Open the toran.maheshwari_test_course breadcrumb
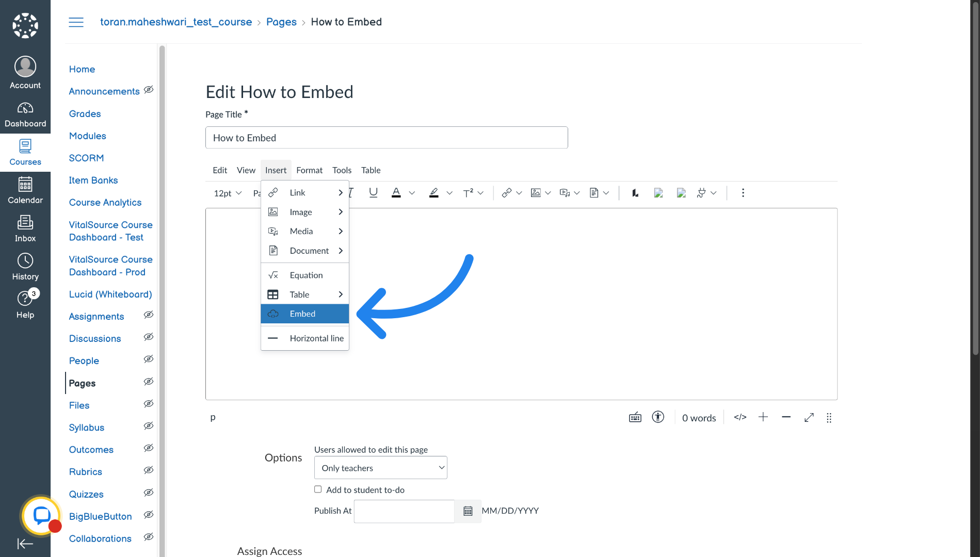The image size is (980, 557). point(176,22)
